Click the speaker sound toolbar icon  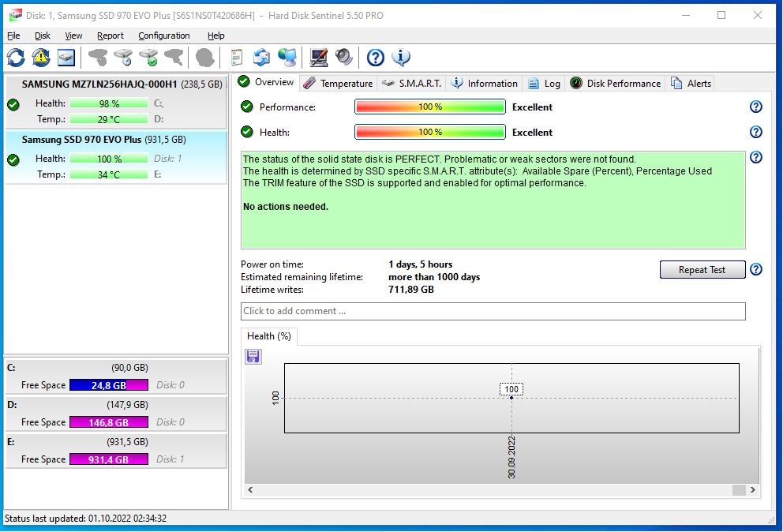coord(343,58)
